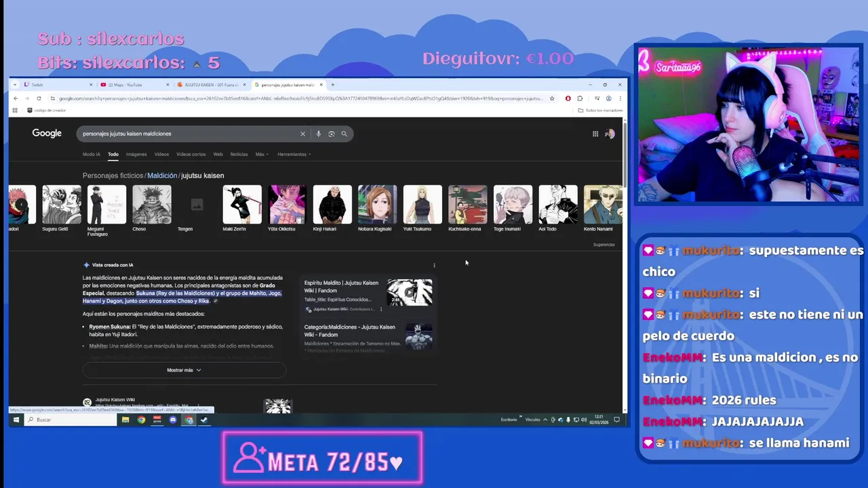Select the Yuki Tsukumo character card
The height and width of the screenshot is (488, 868).
click(422, 208)
